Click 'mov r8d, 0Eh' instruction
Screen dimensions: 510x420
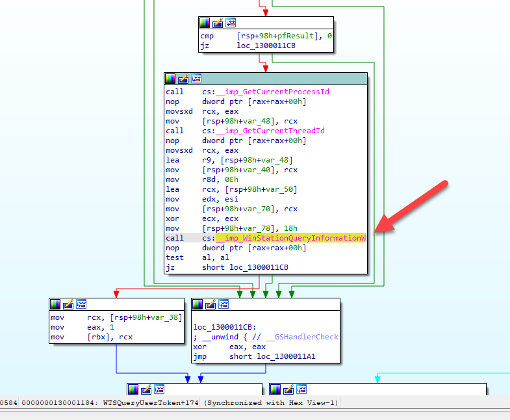click(202, 179)
